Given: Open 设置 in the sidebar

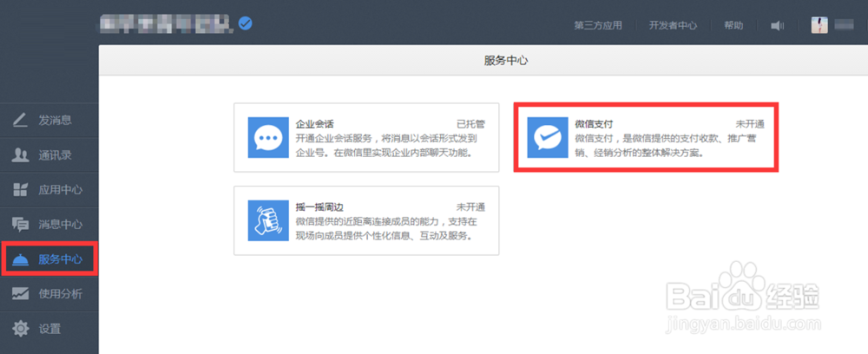Looking at the screenshot, I should (x=49, y=329).
